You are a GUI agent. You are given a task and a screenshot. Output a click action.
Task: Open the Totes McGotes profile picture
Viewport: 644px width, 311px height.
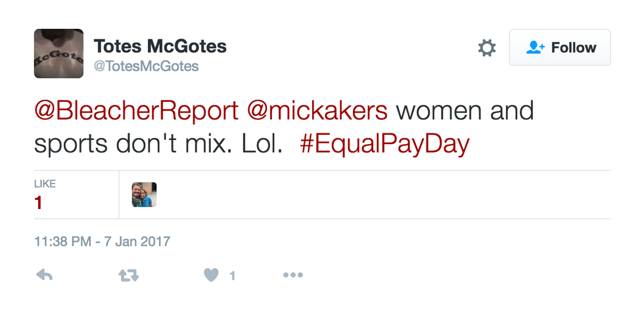pos(58,54)
